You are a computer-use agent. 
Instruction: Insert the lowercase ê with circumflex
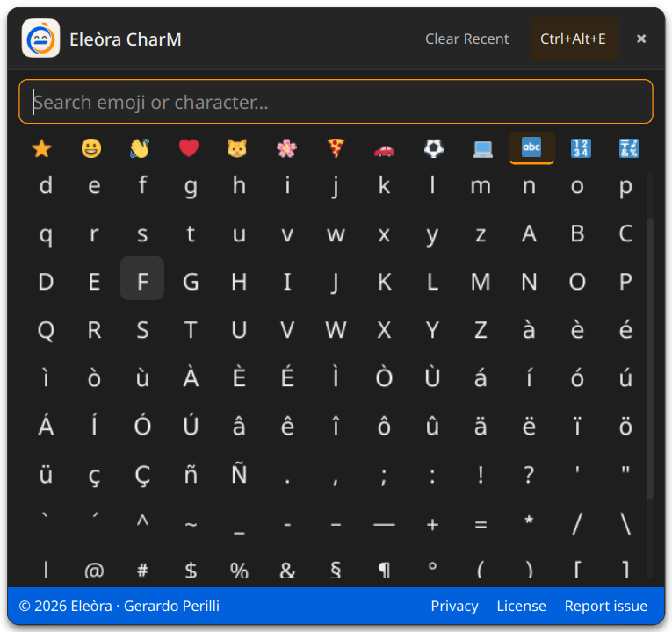[x=287, y=427]
